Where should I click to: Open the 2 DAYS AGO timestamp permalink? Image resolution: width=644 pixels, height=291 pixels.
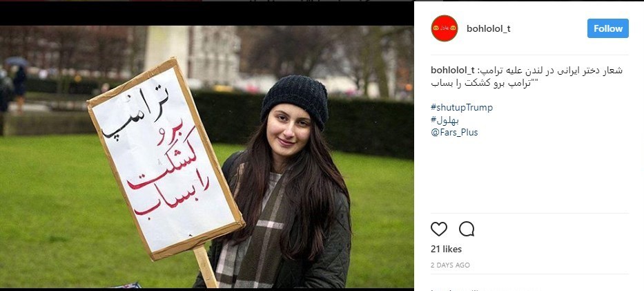point(450,265)
